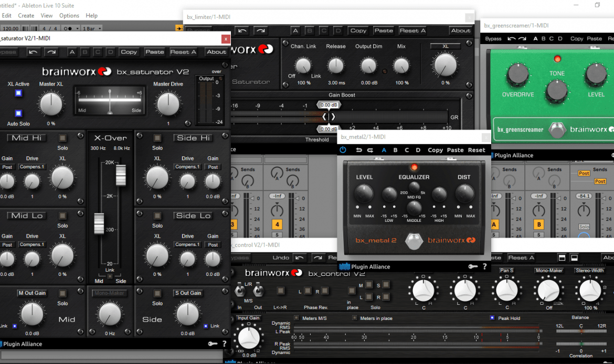The image size is (614, 364).
Task: Click the X-Over 300 Hz fader handle
Action: click(x=99, y=224)
